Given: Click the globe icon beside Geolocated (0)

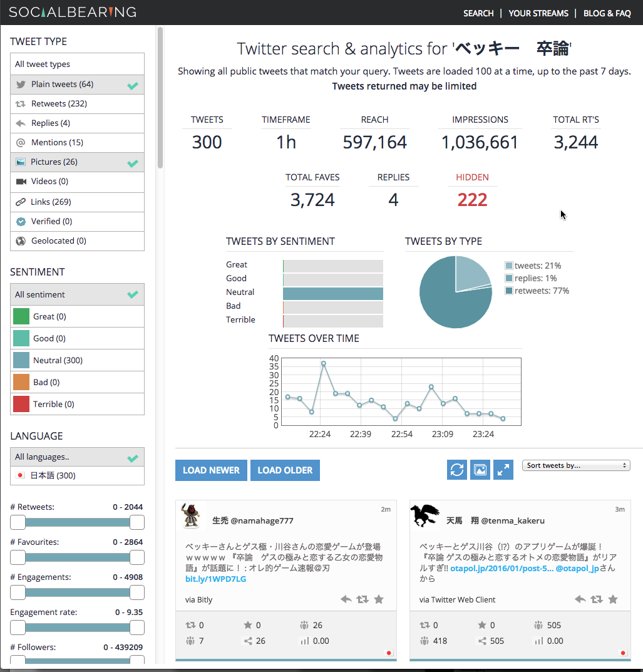Looking at the screenshot, I should pyautogui.click(x=21, y=241).
